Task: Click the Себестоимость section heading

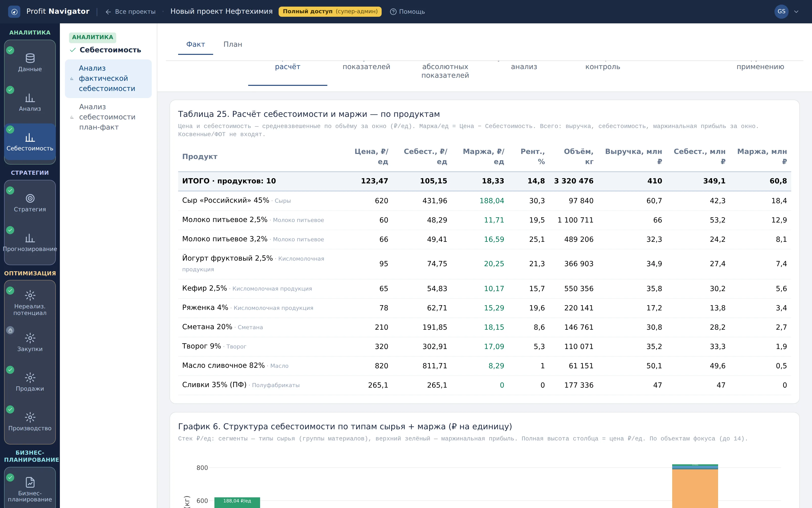Action: click(x=110, y=50)
